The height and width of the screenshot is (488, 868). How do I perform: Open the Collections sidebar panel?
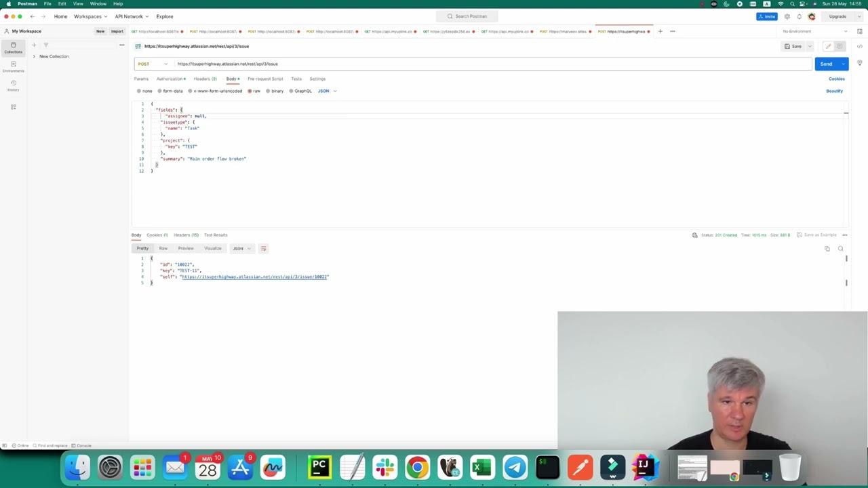tap(13, 47)
